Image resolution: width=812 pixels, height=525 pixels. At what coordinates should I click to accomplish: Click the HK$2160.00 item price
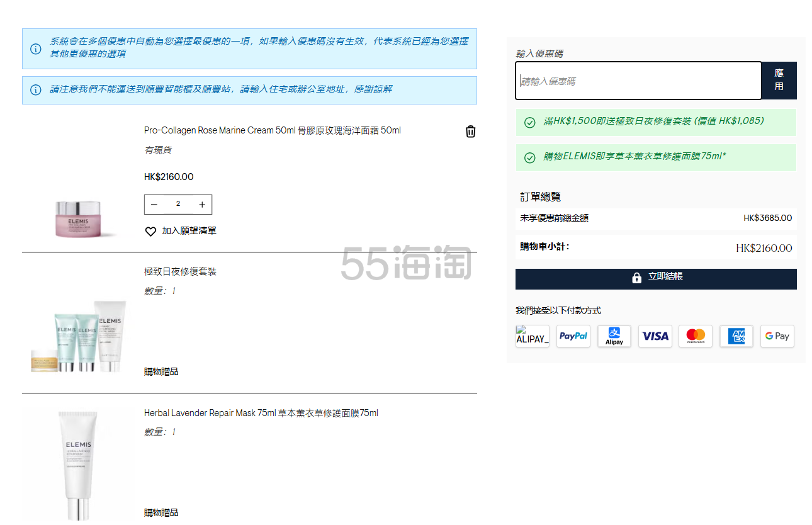coord(169,177)
